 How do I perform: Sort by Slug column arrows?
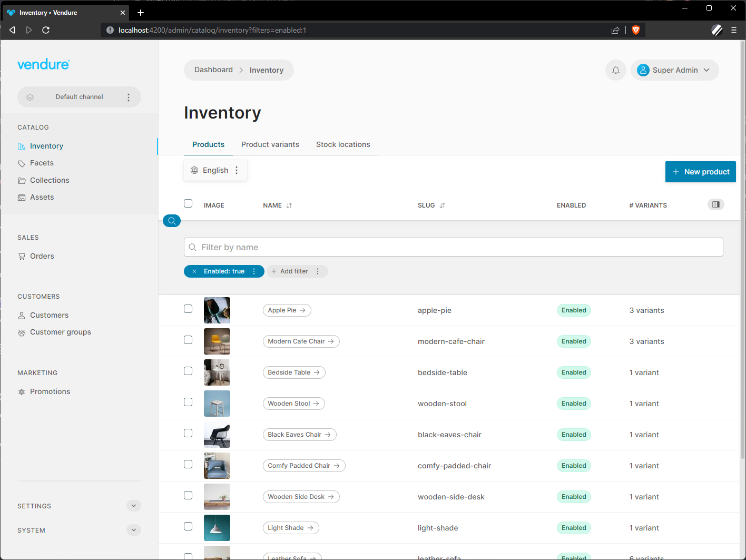443,205
